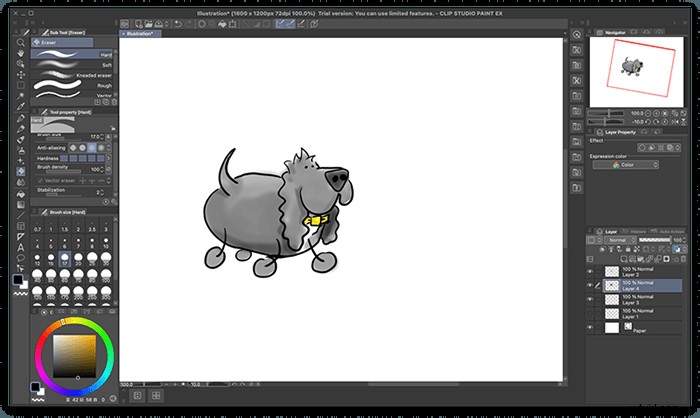Toggle the Vector eraser checkbox
Screen dimensions: 700x418
click(42, 180)
